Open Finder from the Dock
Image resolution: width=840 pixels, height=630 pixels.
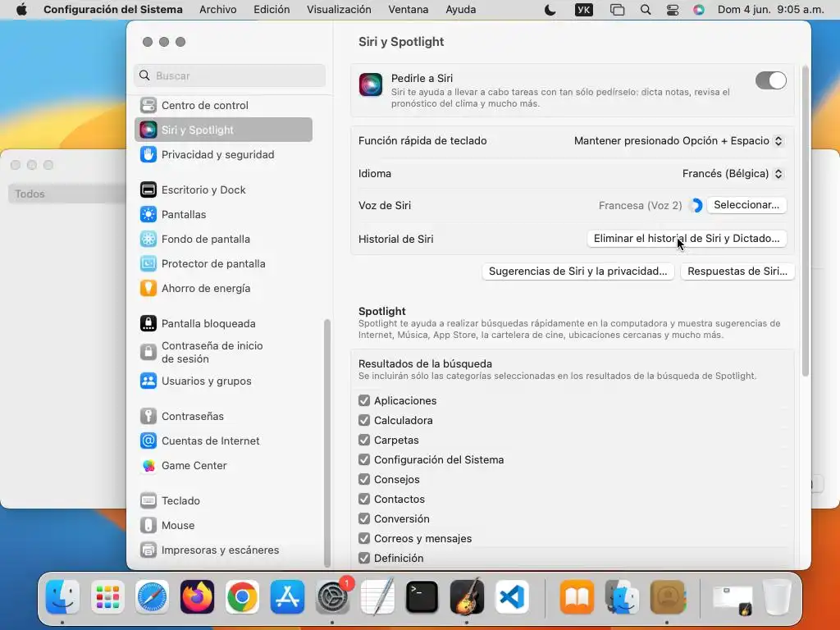[62, 597]
